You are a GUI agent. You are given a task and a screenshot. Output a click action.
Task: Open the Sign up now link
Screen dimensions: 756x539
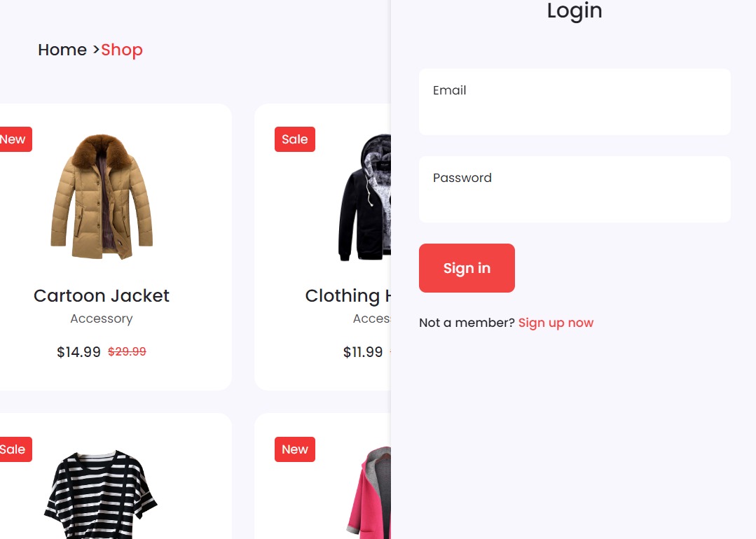coord(556,323)
